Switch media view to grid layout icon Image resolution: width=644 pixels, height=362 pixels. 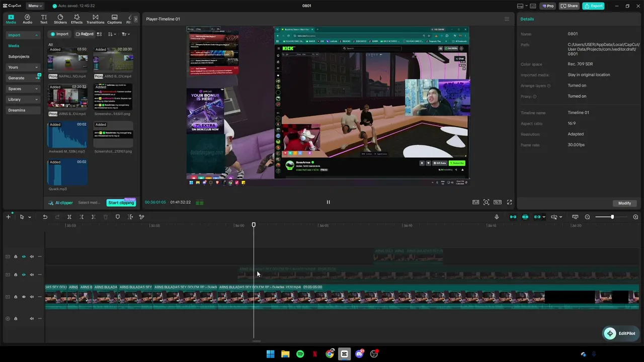[99, 34]
